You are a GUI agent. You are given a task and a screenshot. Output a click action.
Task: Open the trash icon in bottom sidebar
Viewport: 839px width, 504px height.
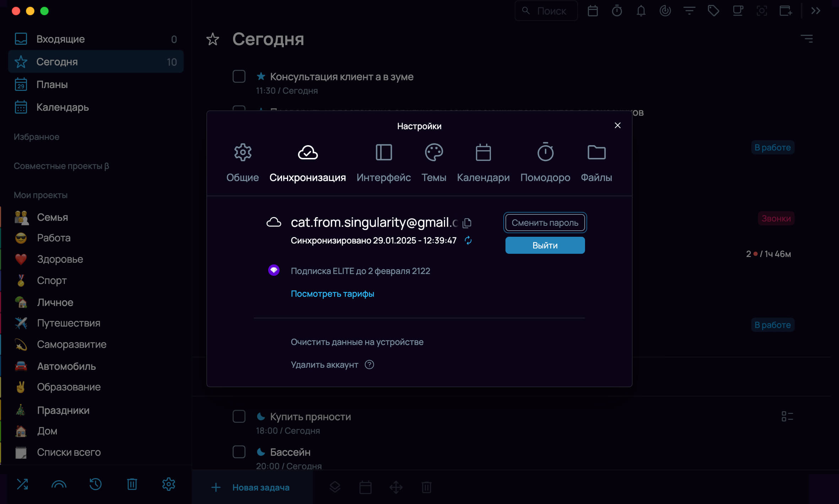132,484
